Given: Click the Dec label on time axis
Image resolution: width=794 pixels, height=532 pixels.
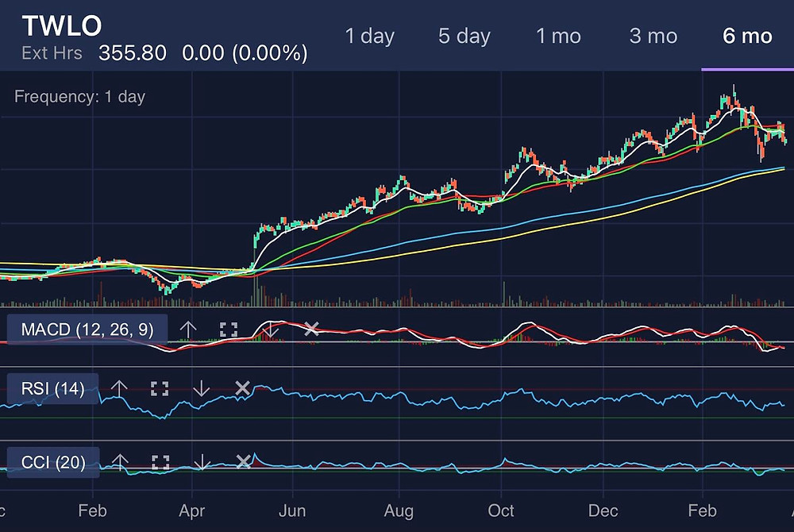Looking at the screenshot, I should pos(603,511).
